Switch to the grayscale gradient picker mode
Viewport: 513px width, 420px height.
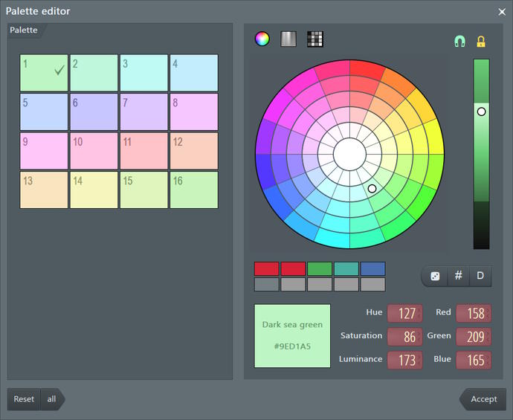click(288, 39)
